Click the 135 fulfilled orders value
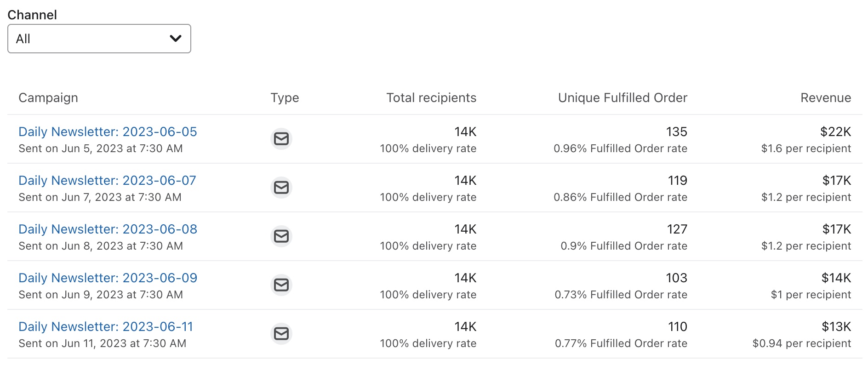The height and width of the screenshot is (365, 868). 676,132
